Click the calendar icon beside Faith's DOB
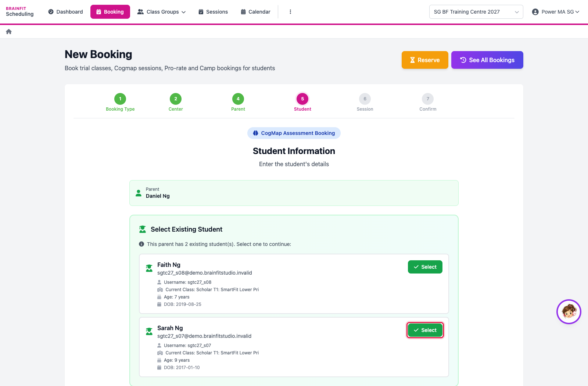This screenshot has width=588, height=386. pyautogui.click(x=159, y=304)
